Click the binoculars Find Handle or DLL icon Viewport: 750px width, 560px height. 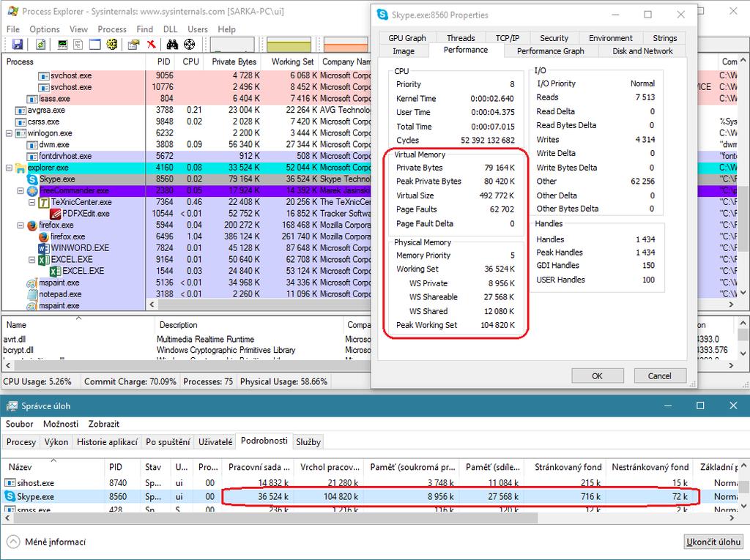pyautogui.click(x=172, y=45)
